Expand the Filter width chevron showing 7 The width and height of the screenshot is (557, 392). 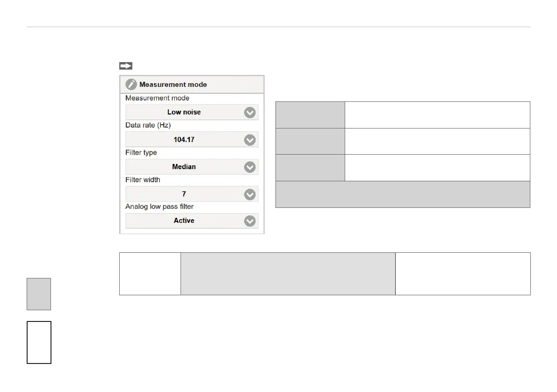click(250, 194)
